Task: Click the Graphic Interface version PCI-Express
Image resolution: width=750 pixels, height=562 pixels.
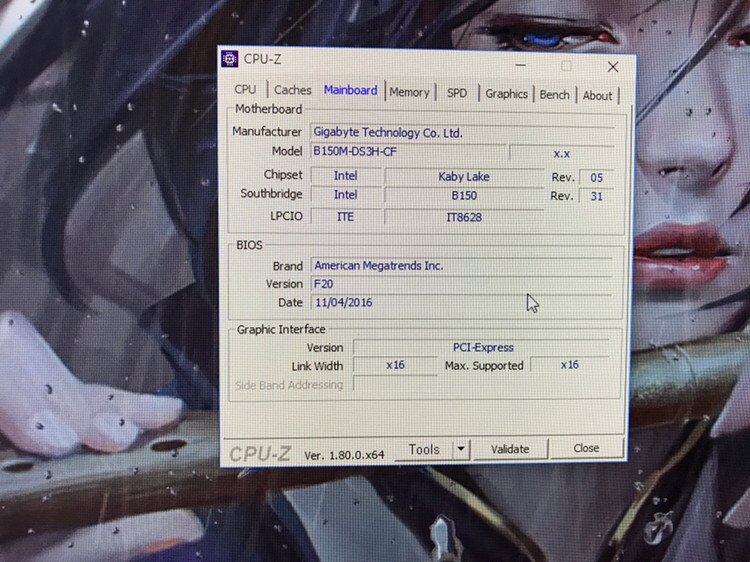Action: pyautogui.click(x=482, y=347)
